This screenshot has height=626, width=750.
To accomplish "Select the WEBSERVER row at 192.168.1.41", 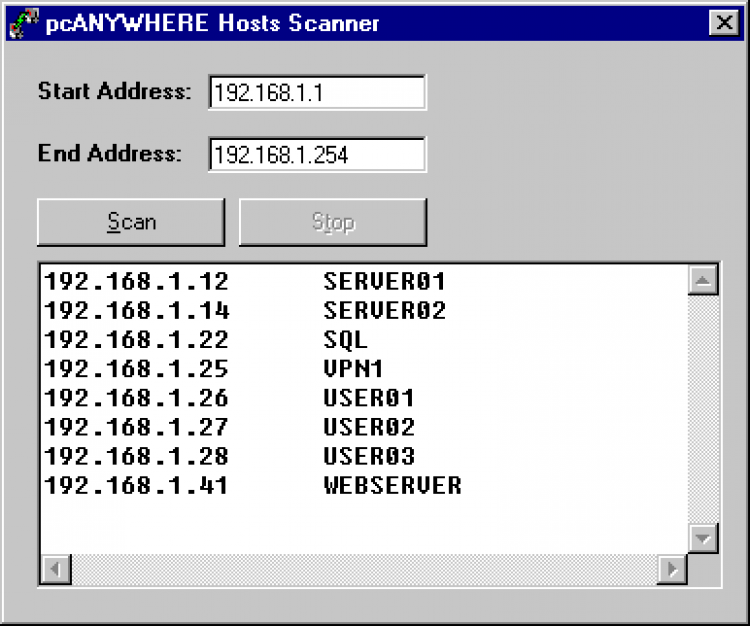I will (x=364, y=485).
